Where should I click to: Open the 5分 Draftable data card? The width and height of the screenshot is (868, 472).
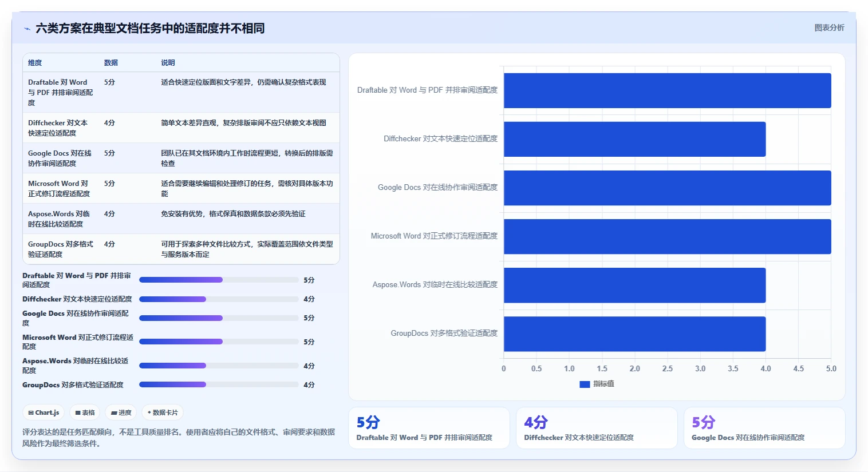[x=429, y=428]
